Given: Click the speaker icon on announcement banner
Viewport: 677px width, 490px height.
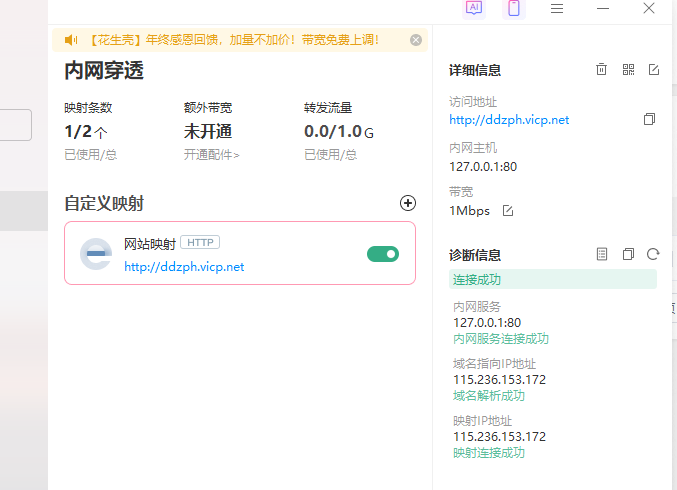Looking at the screenshot, I should coord(71,40).
